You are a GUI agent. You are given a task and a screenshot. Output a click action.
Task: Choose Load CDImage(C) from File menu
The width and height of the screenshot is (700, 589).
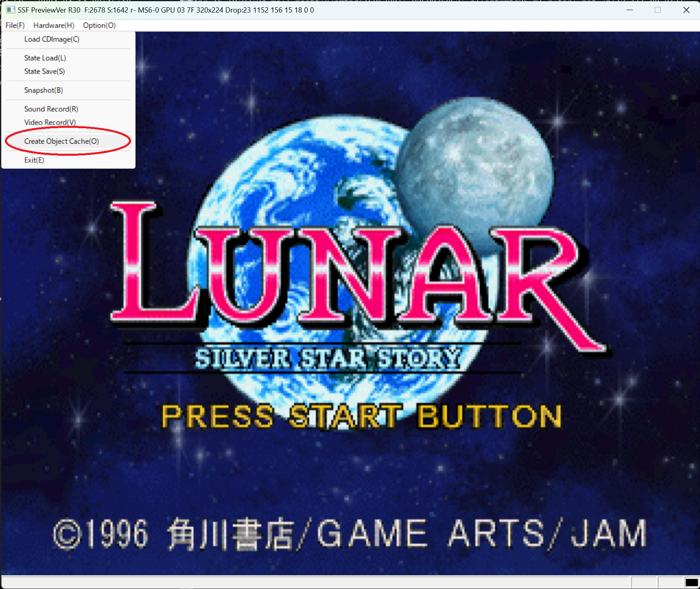coord(68,39)
